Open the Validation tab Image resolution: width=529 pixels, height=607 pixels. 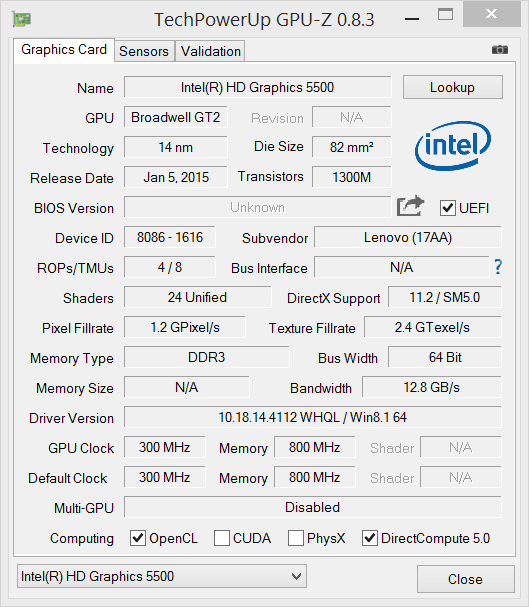pos(211,51)
